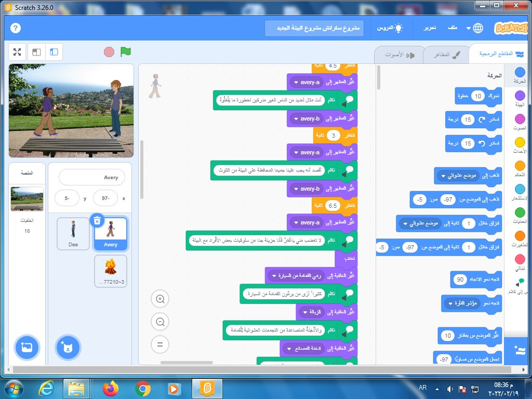Screen dimensions: 532x399
Task: Click the sprite name field Avery
Action: click(x=91, y=178)
